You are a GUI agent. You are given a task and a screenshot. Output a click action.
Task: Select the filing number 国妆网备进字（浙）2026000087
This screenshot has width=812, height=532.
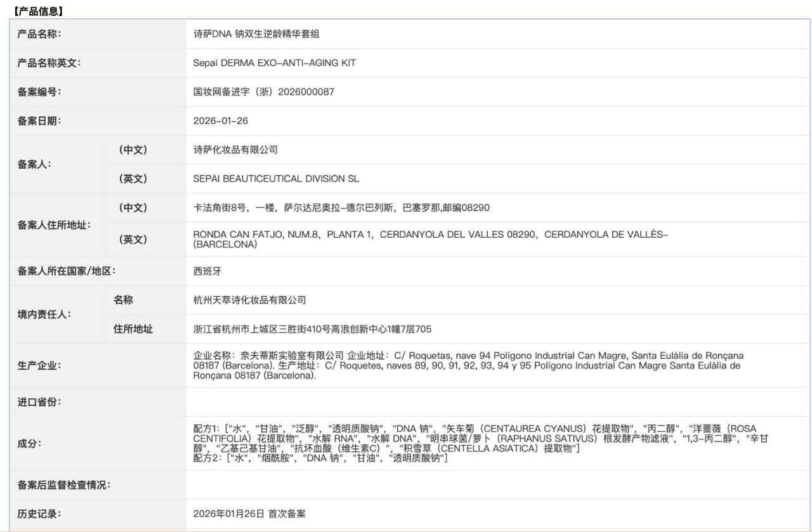263,92
